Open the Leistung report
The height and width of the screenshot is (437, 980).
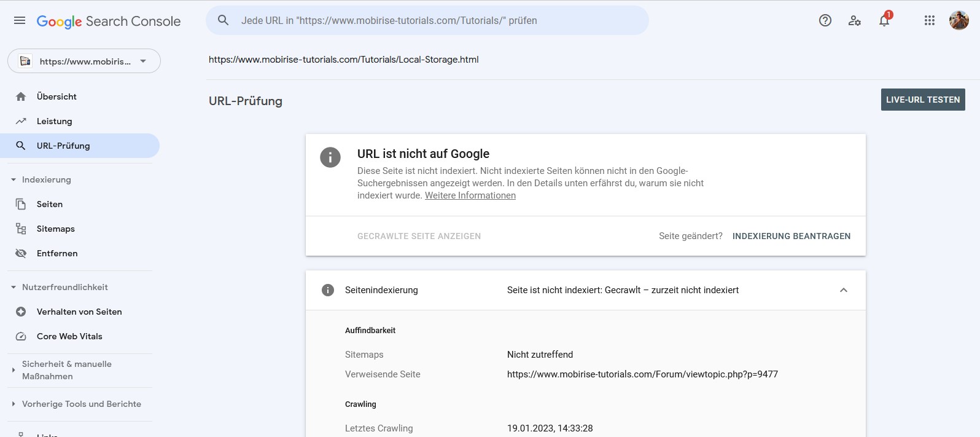click(x=54, y=121)
